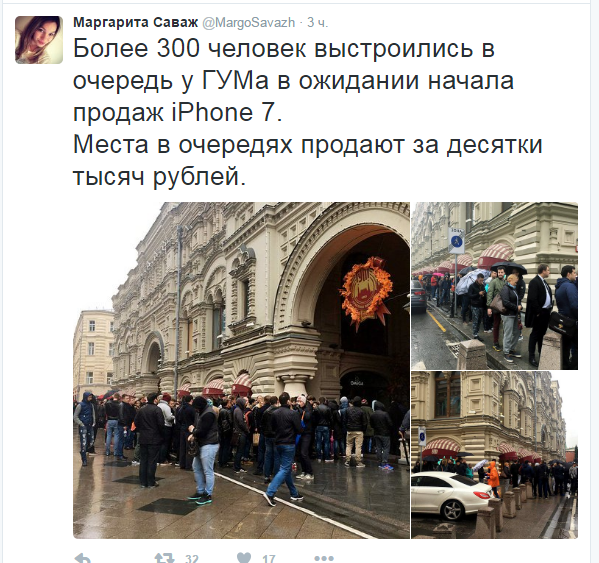Click the display name Маргарита Саваж

[136, 23]
